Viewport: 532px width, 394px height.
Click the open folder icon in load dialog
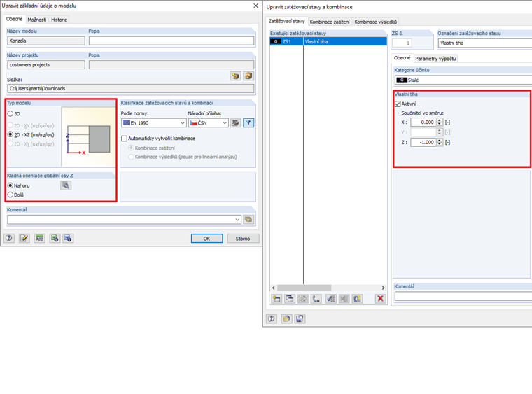[286, 318]
